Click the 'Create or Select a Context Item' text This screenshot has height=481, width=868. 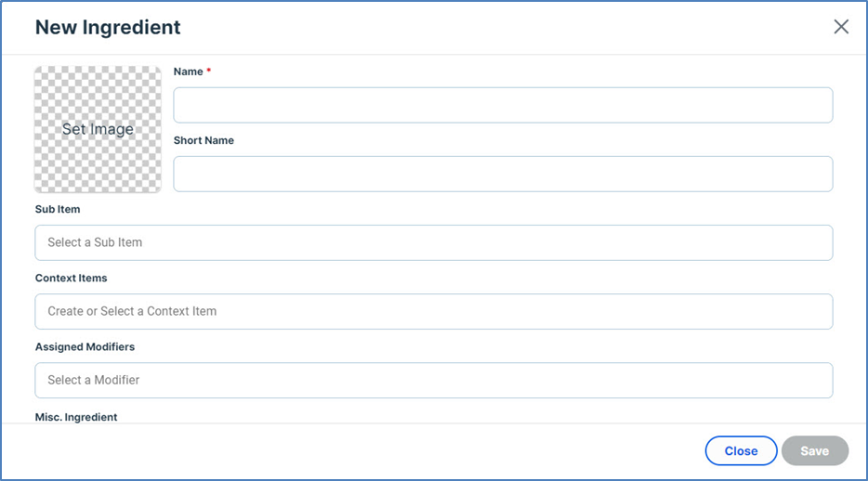point(132,311)
